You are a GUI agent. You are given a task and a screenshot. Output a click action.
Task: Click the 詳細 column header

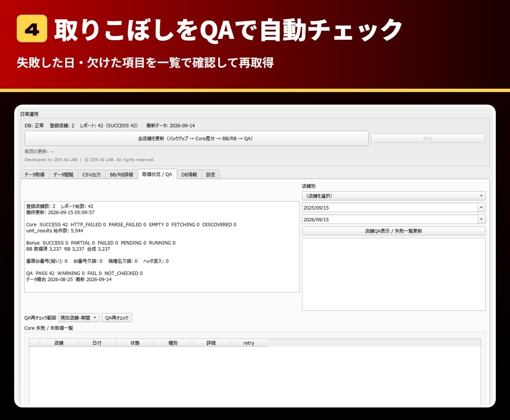(x=211, y=343)
